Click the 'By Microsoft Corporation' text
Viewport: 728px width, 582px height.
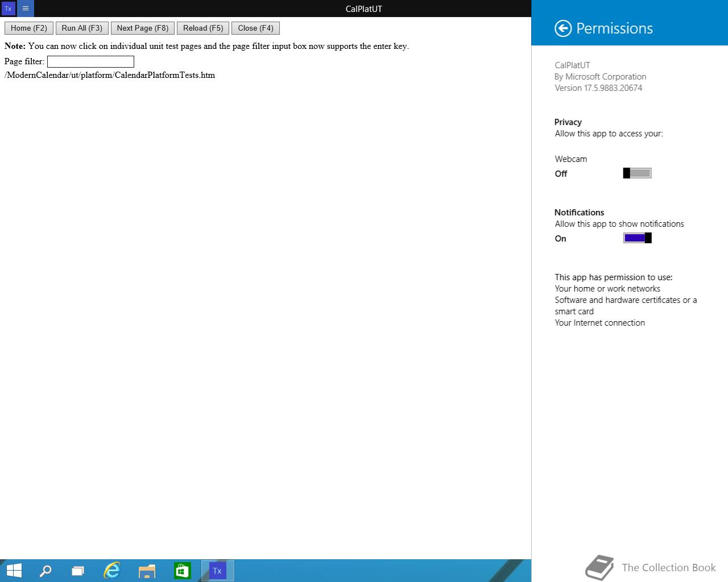coord(600,77)
